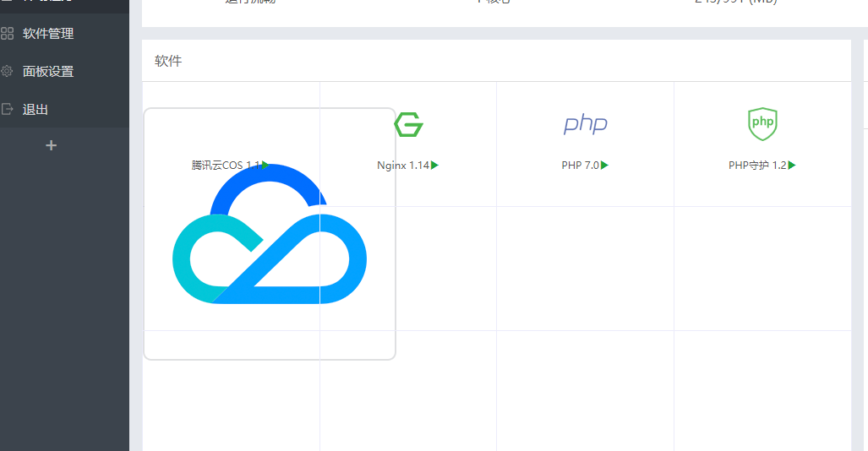Click the 退出 logout icon

(8, 109)
